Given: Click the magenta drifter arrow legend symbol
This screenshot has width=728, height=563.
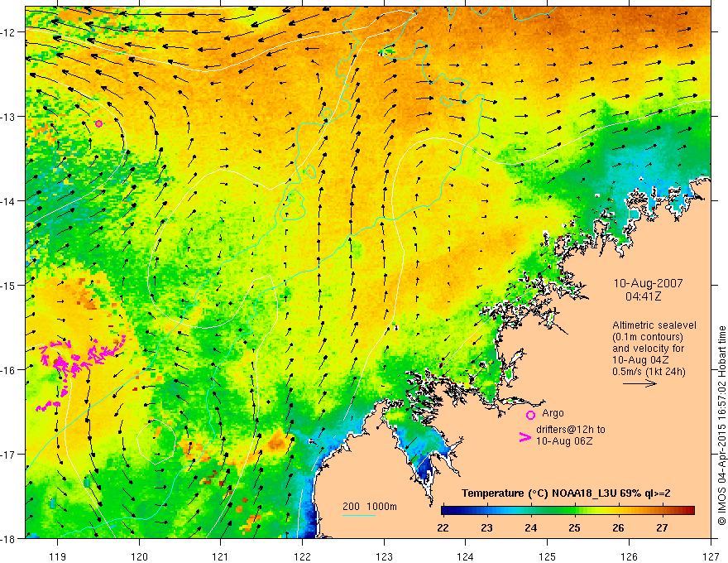Looking at the screenshot, I should click(524, 437).
